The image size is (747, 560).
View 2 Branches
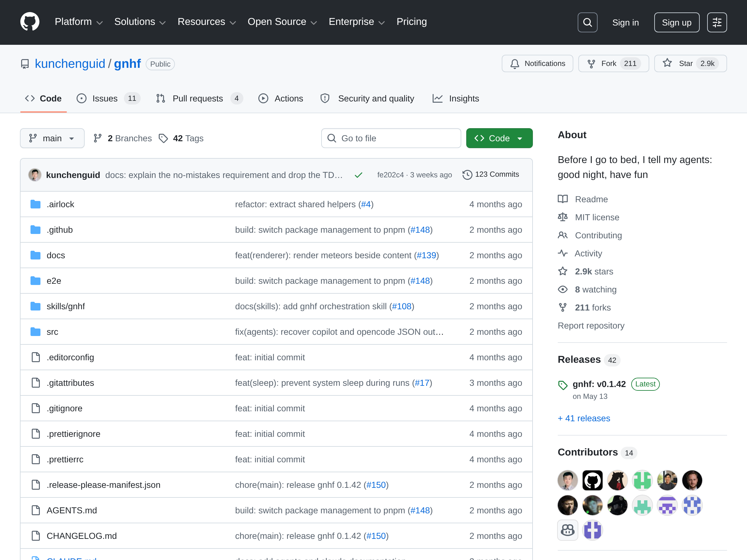point(123,138)
